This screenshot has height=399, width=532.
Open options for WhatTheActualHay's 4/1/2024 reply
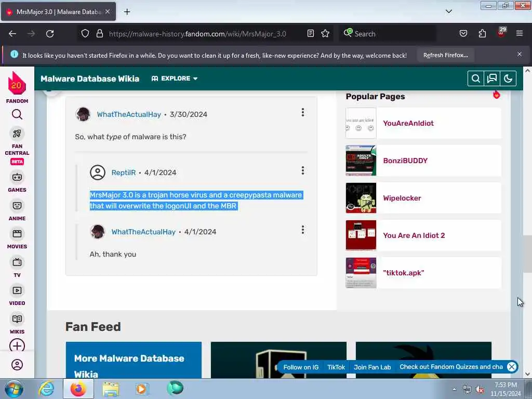click(x=303, y=230)
